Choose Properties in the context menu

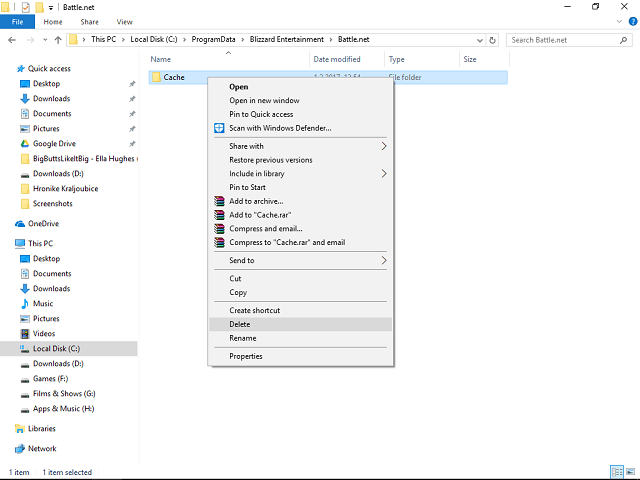click(300, 356)
